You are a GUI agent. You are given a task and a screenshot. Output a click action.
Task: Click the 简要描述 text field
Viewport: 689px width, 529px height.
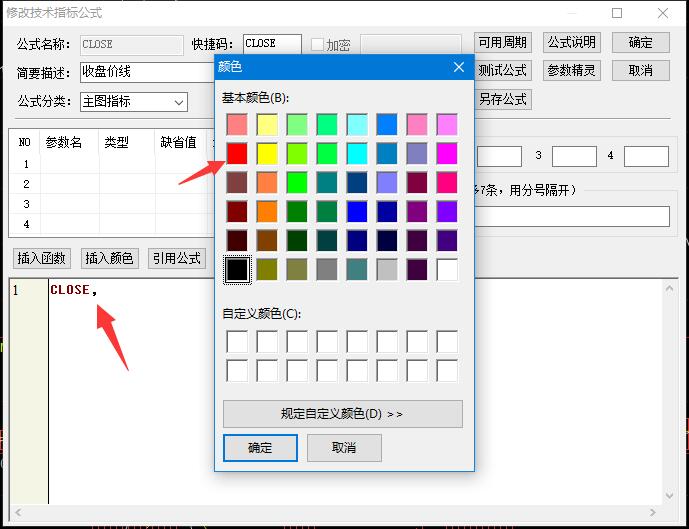[x=145, y=72]
